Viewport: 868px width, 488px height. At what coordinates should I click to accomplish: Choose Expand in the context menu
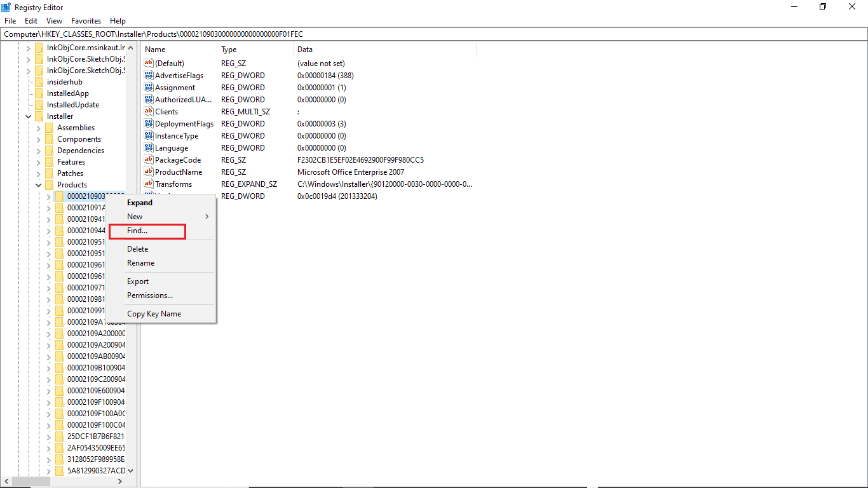(161, 203)
